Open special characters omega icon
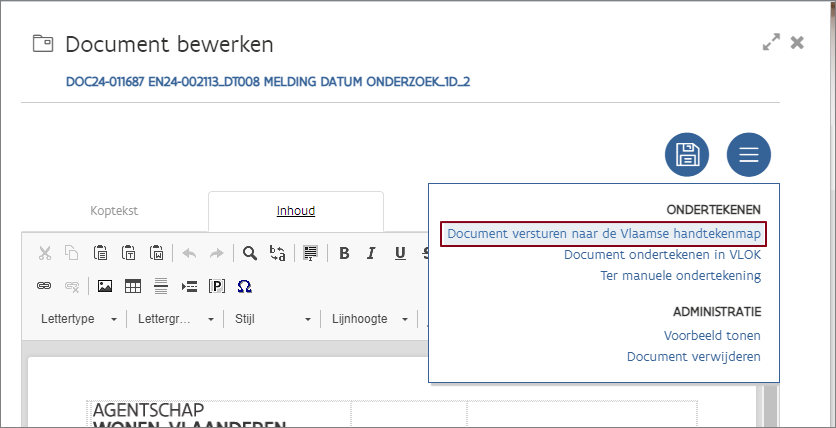The height and width of the screenshot is (428, 836). [x=244, y=286]
